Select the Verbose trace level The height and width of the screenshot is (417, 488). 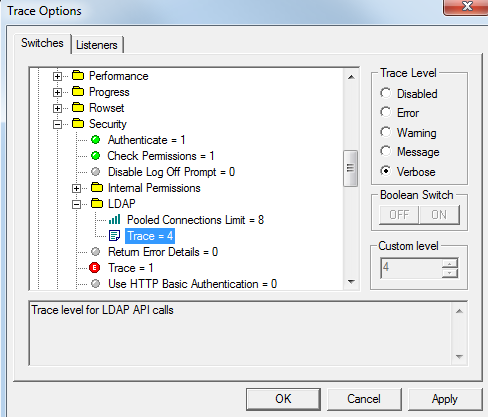tap(386, 171)
